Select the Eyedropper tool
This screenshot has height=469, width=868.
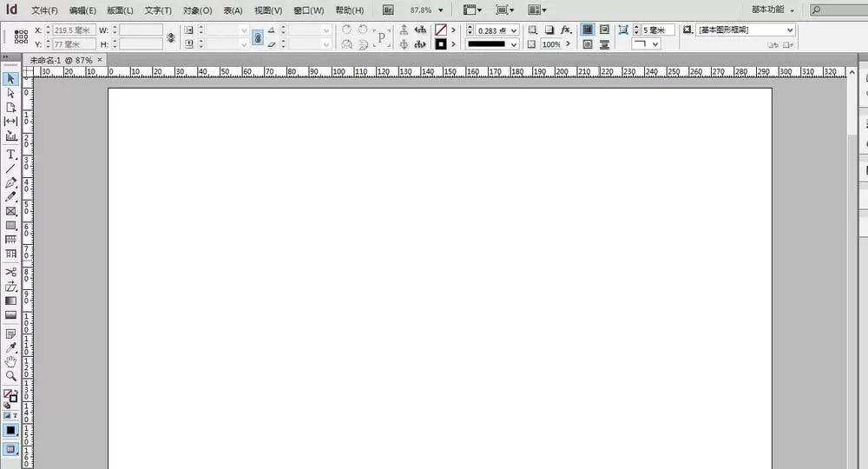(x=10, y=347)
